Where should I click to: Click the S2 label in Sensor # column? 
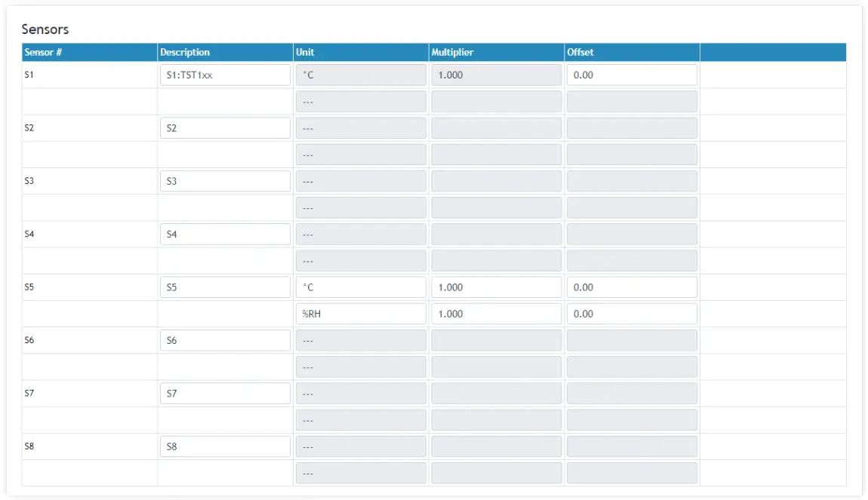[x=29, y=127]
